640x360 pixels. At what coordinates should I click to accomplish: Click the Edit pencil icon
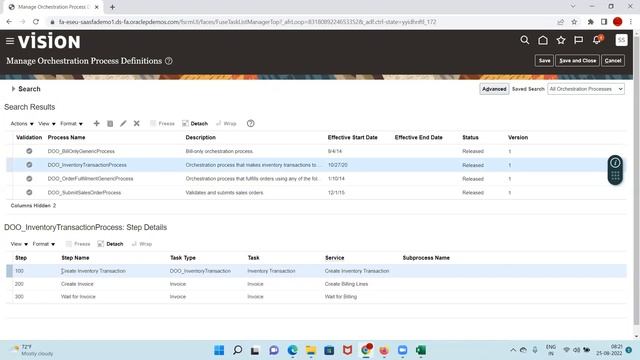coord(123,123)
